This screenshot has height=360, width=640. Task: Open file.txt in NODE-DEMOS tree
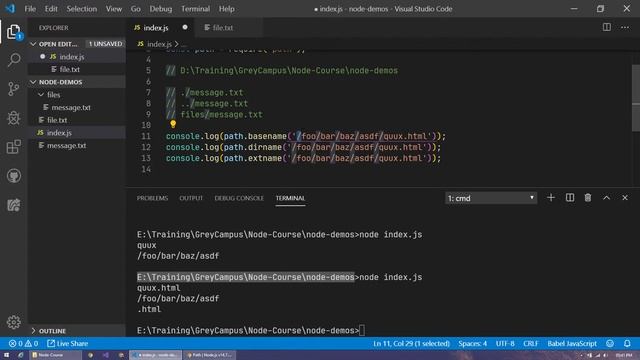click(x=77, y=120)
